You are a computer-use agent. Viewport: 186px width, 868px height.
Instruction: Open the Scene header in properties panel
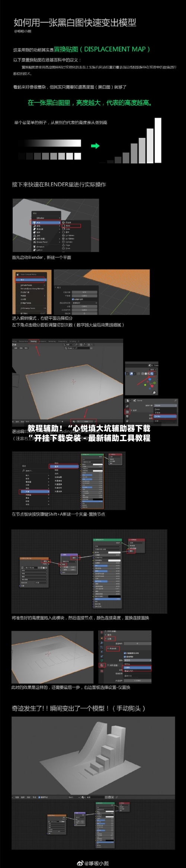point(139,401)
